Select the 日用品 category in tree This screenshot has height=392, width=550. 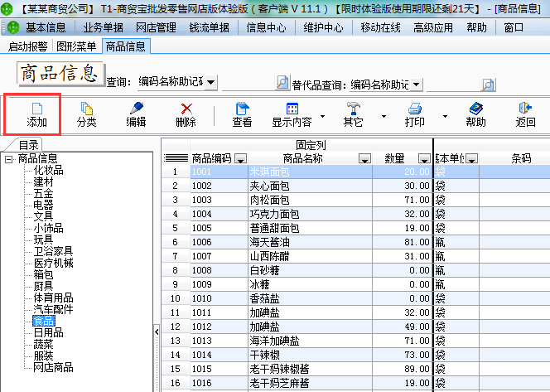click(48, 332)
